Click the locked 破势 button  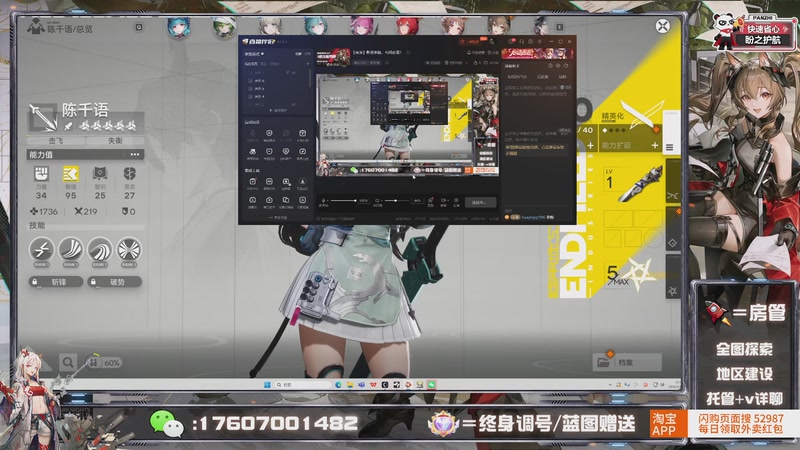[114, 282]
